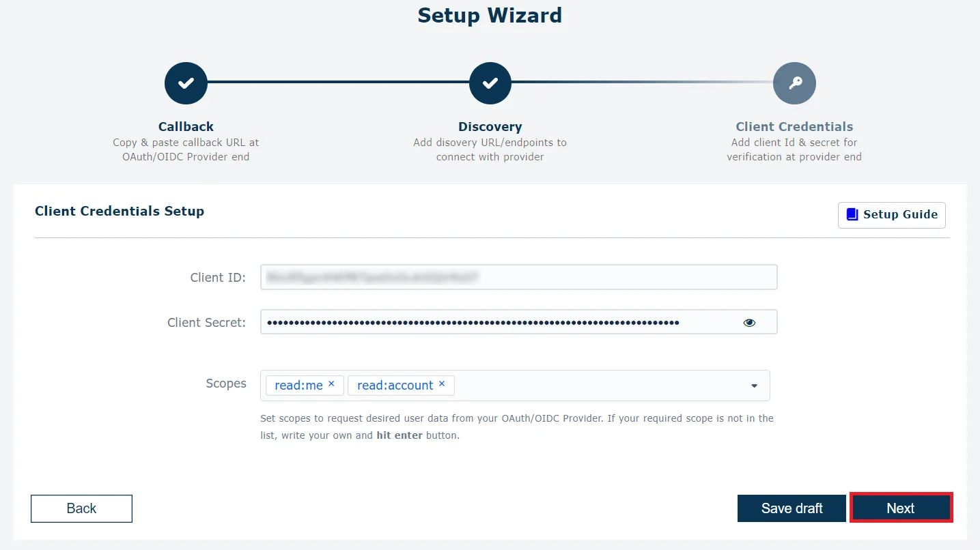Go back to the previous step
The height and width of the screenshot is (550, 980).
point(81,508)
